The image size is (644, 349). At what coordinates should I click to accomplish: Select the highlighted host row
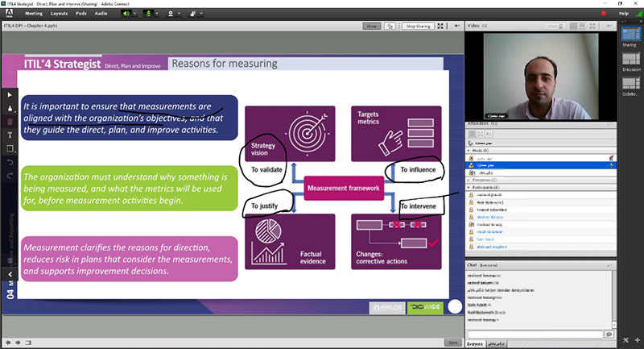click(x=541, y=165)
